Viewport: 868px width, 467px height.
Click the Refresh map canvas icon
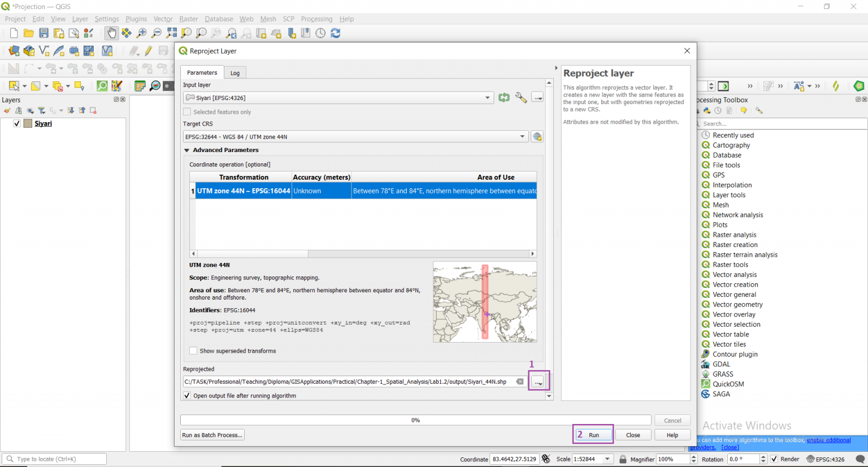335,33
